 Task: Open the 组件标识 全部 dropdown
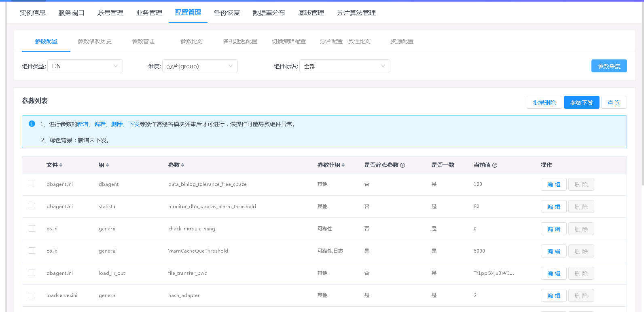[x=345, y=66]
